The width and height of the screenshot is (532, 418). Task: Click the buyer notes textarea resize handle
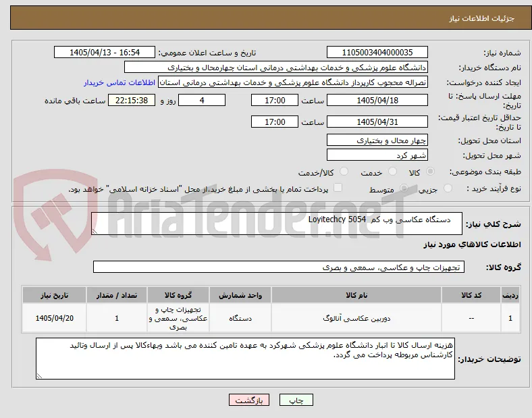coord(39,375)
